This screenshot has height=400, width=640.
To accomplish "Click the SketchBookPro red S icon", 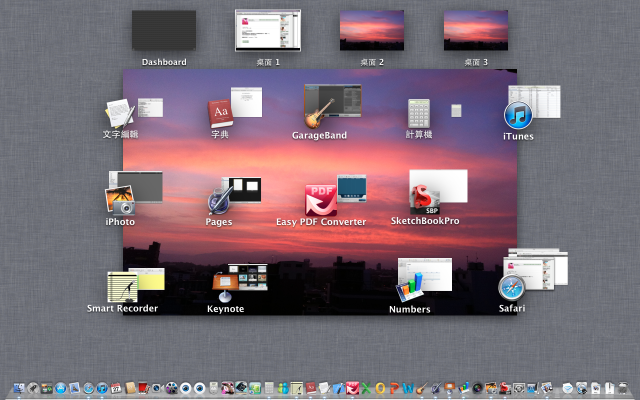I will 425,199.
